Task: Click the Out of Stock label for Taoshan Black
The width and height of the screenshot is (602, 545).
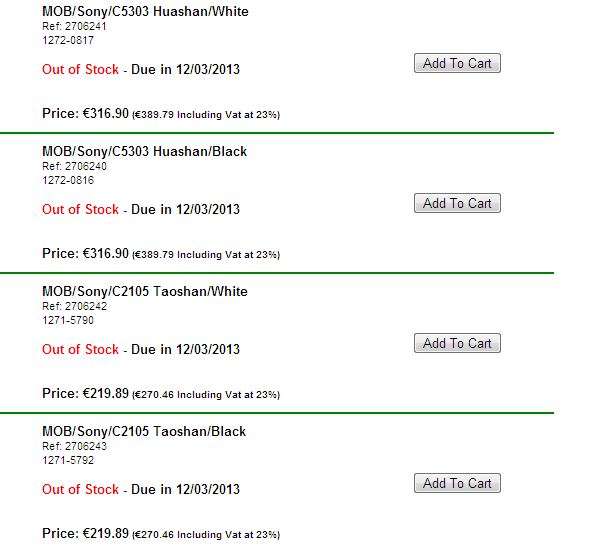Action: click(x=80, y=490)
